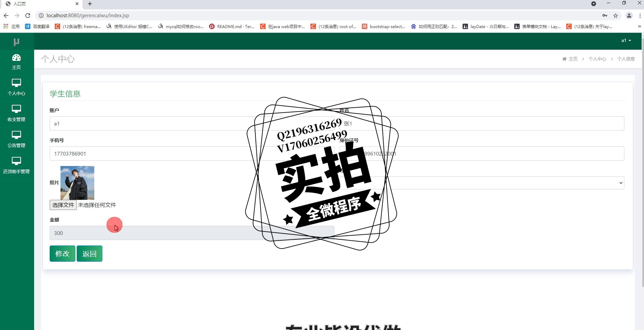
Task: Click the 选择文件 button
Action: coord(63,205)
